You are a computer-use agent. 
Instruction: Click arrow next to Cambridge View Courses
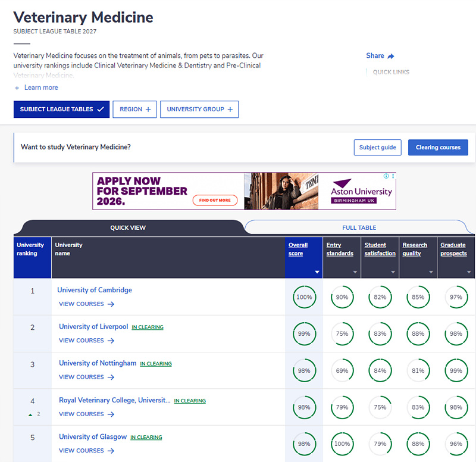pyautogui.click(x=111, y=304)
